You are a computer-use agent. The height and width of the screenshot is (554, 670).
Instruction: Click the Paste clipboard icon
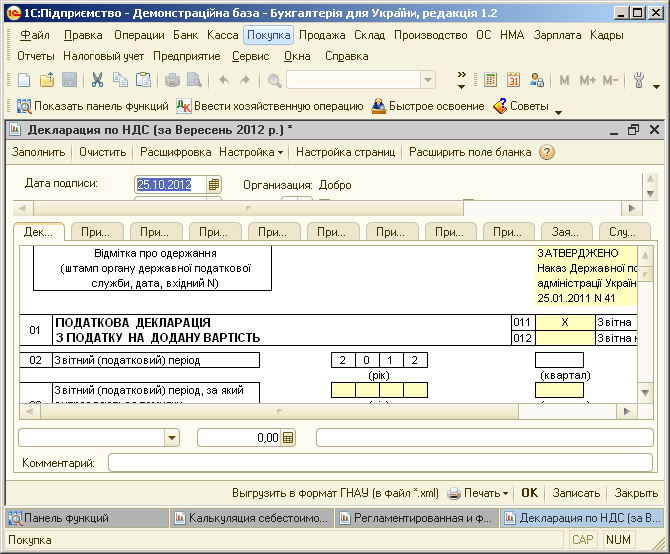pyautogui.click(x=143, y=80)
